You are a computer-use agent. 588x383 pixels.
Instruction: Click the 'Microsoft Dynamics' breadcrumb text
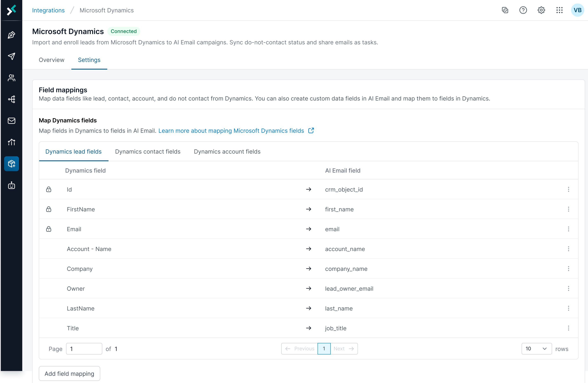106,10
